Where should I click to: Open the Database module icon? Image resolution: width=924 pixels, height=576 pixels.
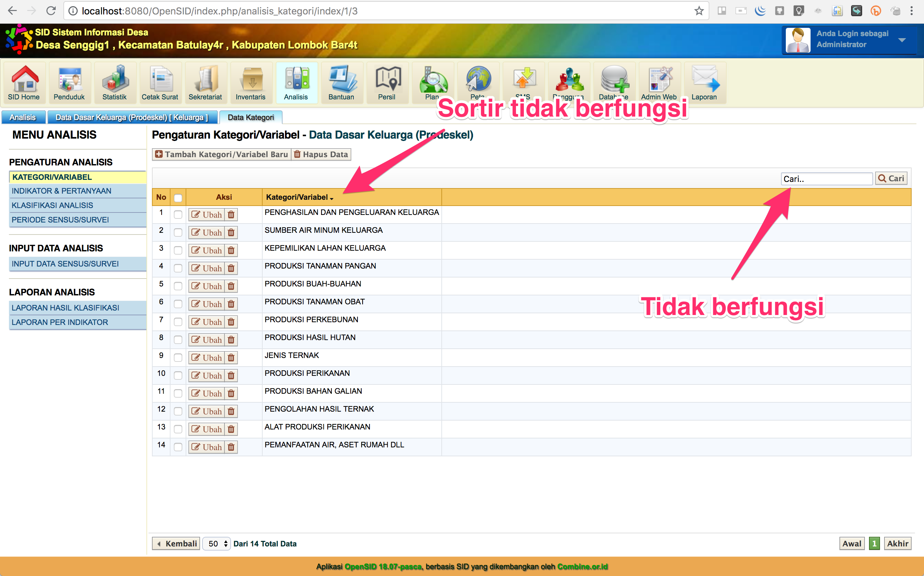tap(614, 82)
